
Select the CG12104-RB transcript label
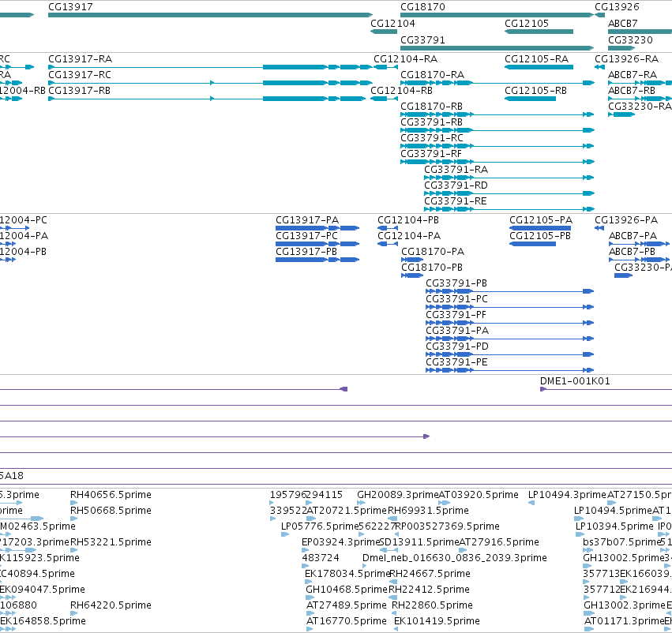pos(402,91)
